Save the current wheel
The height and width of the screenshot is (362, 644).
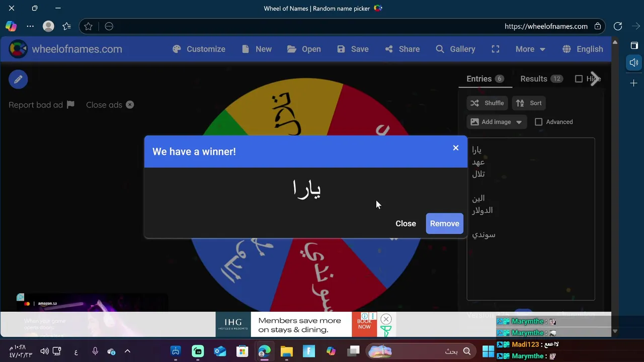coord(353,49)
